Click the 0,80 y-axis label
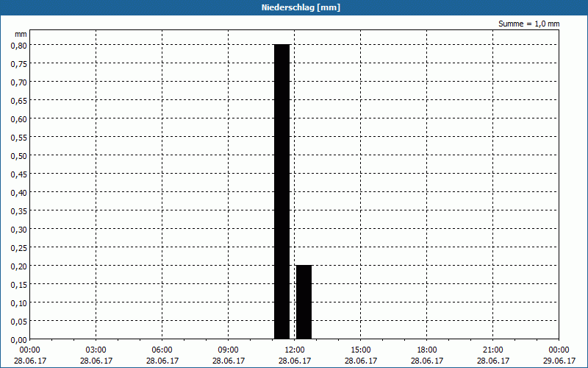 tap(19, 46)
